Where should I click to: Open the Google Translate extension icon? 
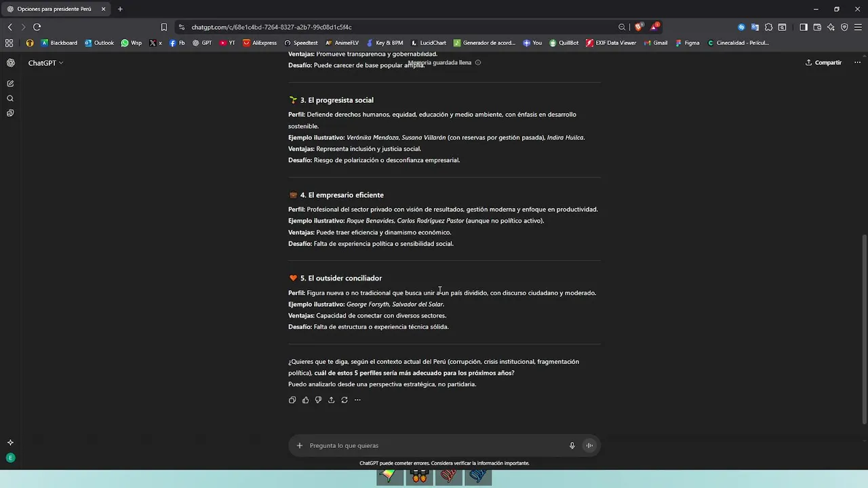click(x=755, y=27)
